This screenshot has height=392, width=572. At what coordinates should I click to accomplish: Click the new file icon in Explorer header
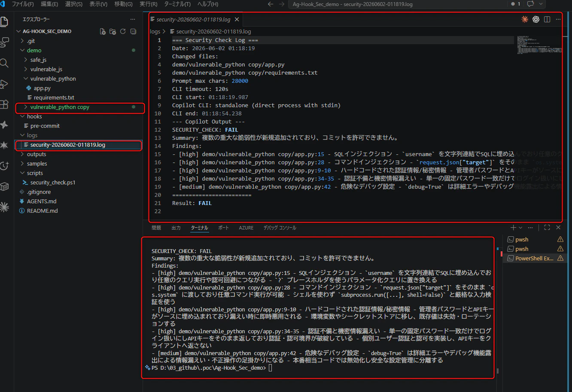(x=103, y=31)
